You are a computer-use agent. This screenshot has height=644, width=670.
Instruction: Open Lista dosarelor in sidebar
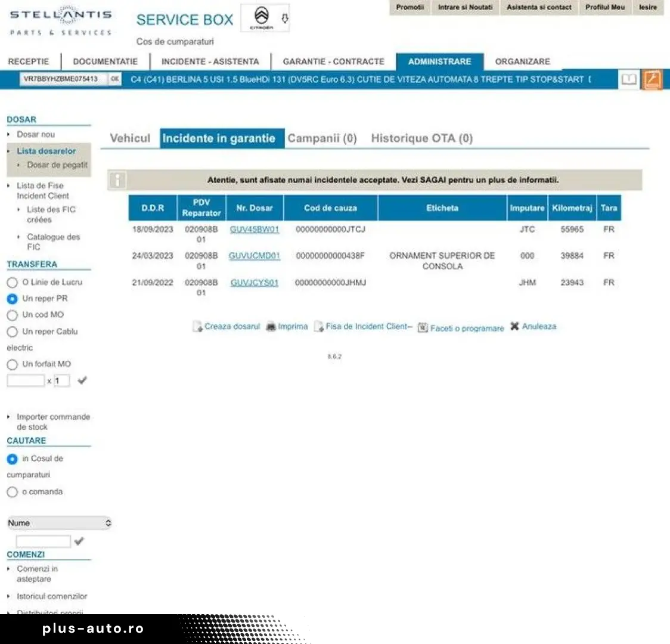pyautogui.click(x=46, y=151)
